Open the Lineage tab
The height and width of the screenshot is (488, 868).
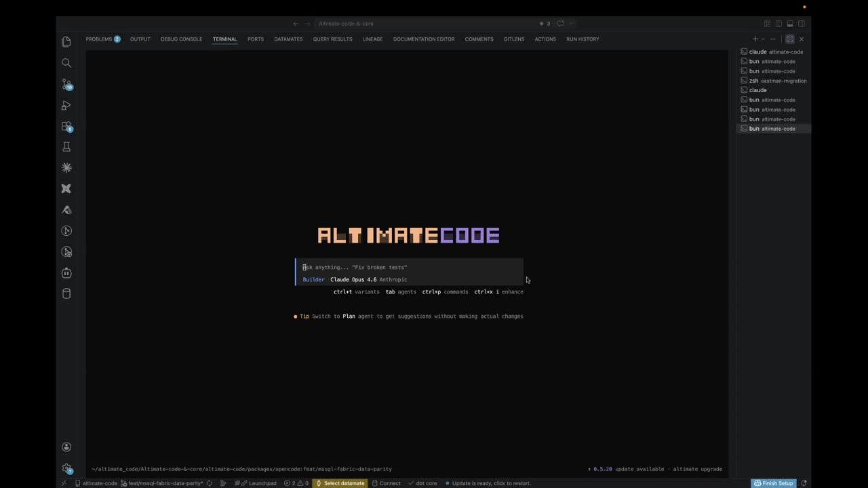(x=372, y=39)
